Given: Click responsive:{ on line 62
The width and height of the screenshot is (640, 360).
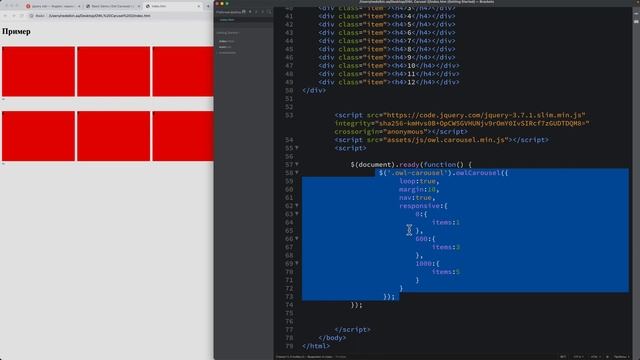Looking at the screenshot, I should [x=423, y=206].
